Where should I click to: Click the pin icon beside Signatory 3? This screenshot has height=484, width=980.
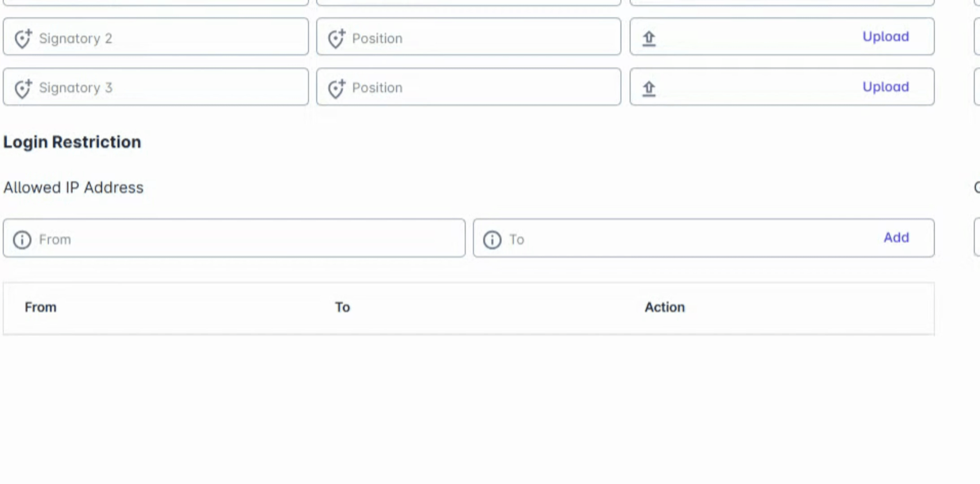coord(22,88)
